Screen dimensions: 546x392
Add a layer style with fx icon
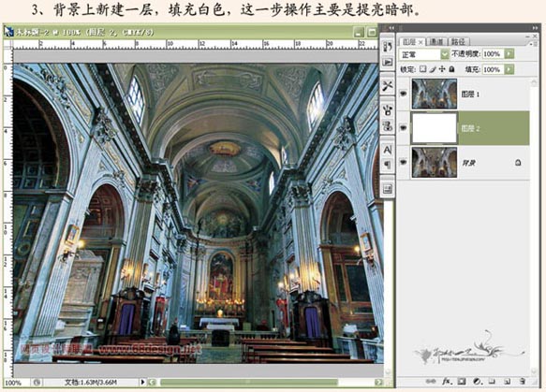click(447, 382)
